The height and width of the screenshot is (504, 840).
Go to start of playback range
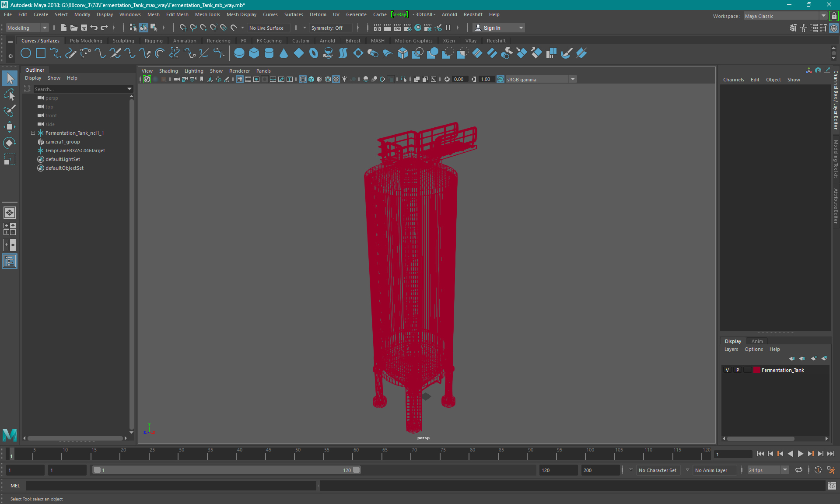(760, 454)
